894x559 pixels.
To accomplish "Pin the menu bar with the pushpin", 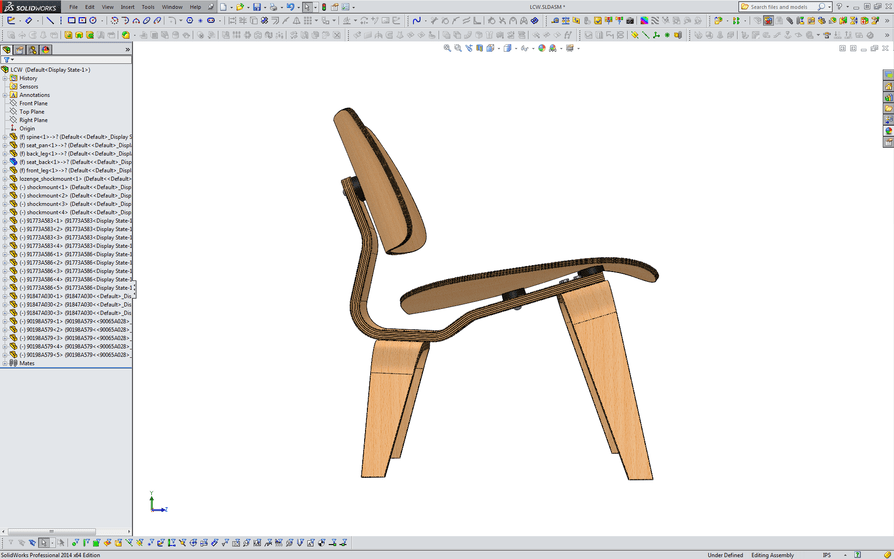I will tap(211, 7).
